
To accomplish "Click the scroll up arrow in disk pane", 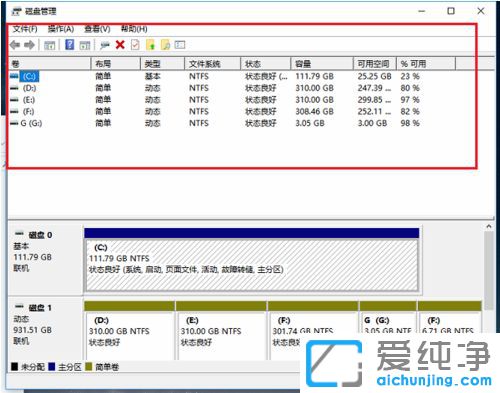I will [489, 226].
